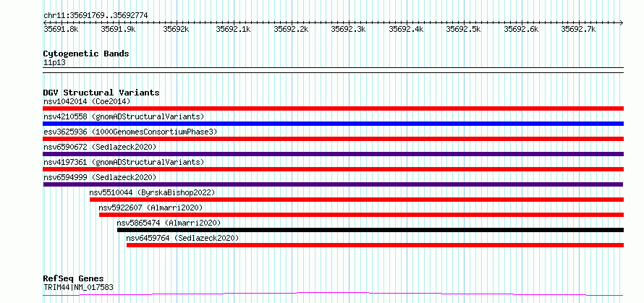Select the red nsv6459764 variant bar
Screen dimensions: 644x303
click(x=375, y=245)
